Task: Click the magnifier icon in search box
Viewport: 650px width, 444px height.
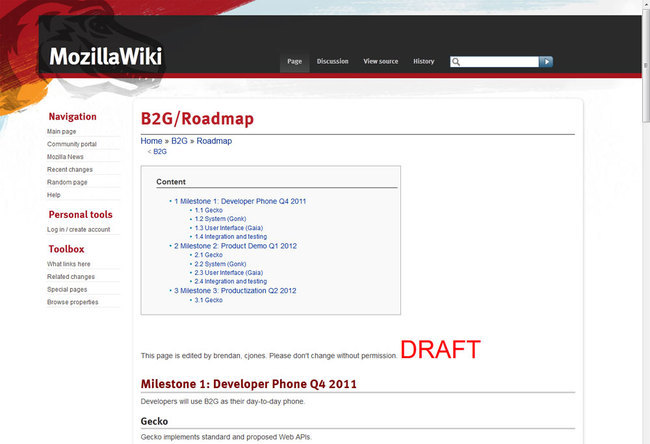Action: 456,62
